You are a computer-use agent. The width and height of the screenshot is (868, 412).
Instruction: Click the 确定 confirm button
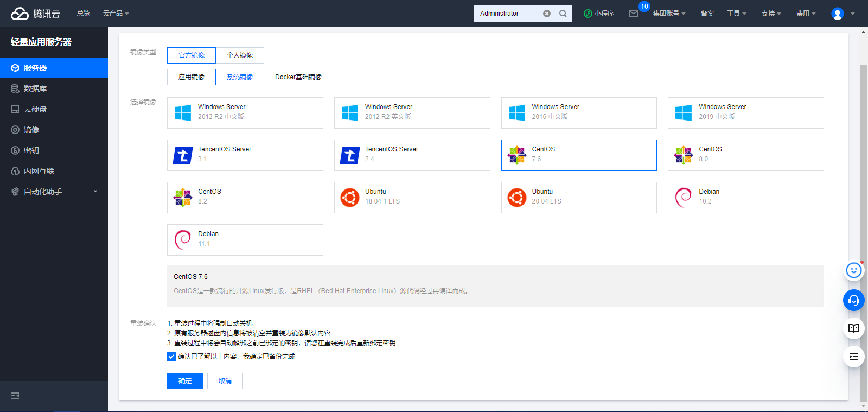(x=185, y=381)
